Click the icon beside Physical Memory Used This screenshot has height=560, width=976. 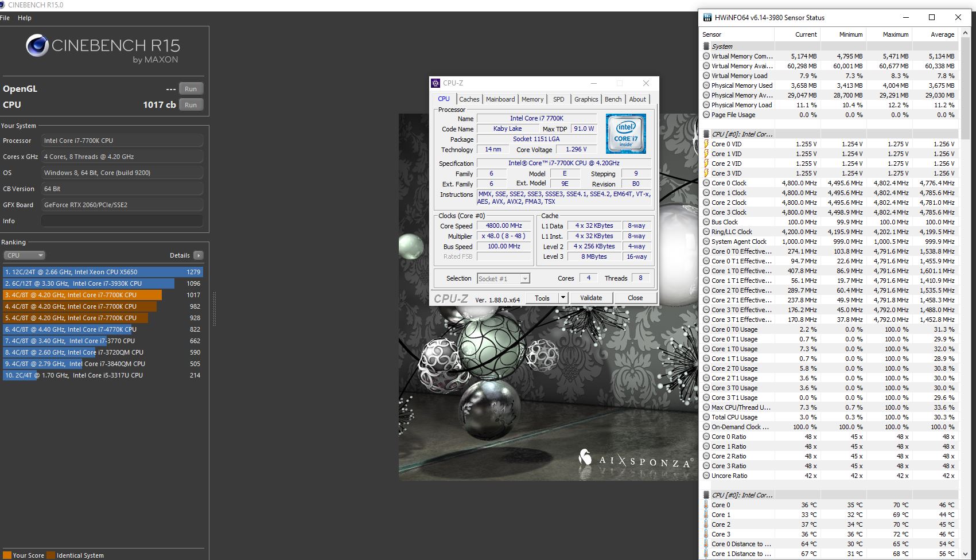(706, 85)
